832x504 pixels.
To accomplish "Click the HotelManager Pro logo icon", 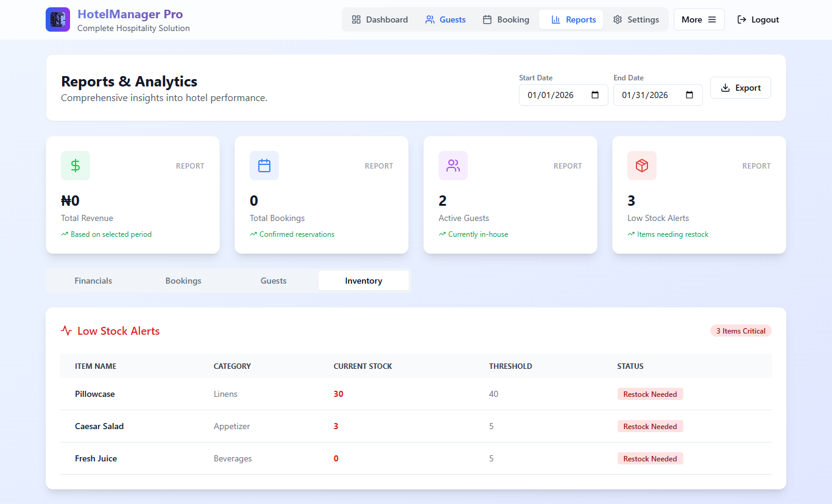I will pos(58,19).
